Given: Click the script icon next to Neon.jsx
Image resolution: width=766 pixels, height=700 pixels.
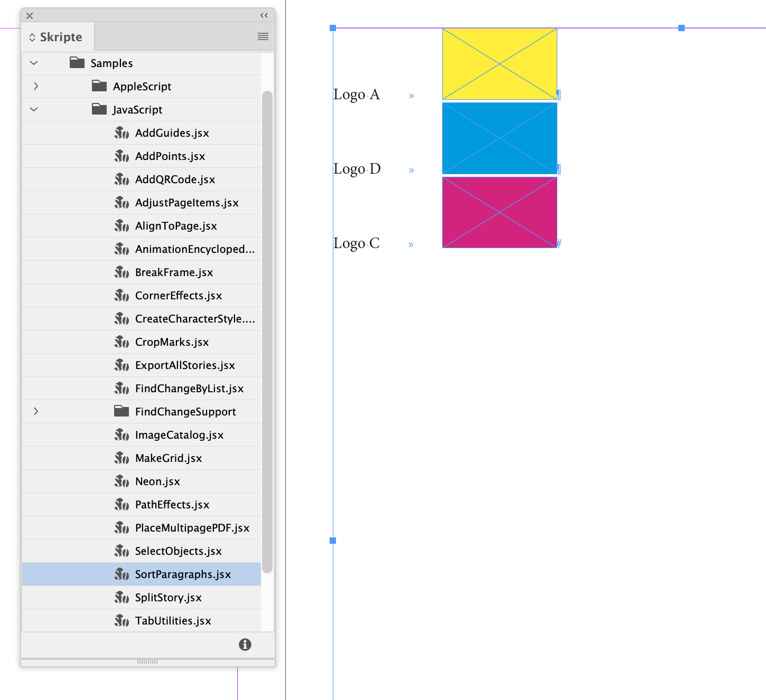Looking at the screenshot, I should (x=122, y=481).
